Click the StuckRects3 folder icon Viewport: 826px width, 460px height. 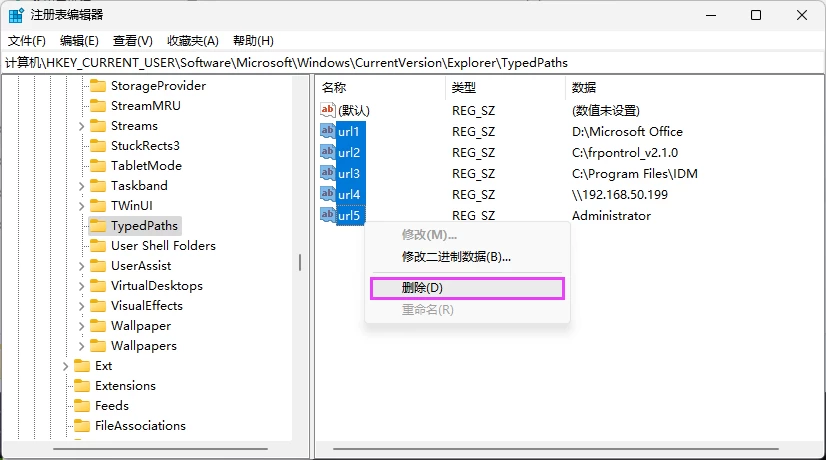point(98,145)
